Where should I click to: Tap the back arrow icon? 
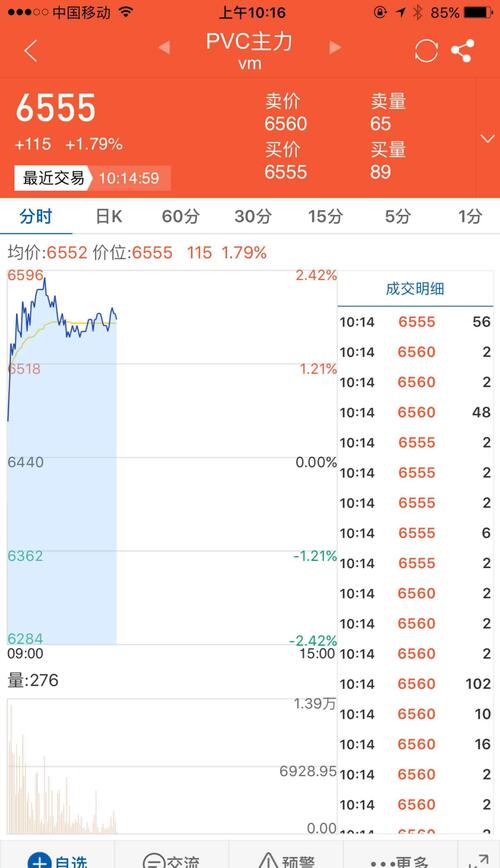(x=31, y=51)
